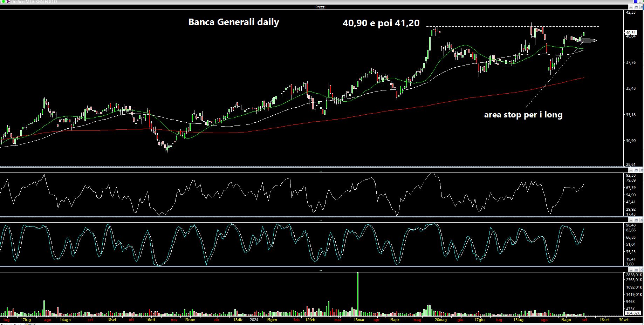
Task: Click the highlighted 184,82K volume label
Action: click(633, 313)
